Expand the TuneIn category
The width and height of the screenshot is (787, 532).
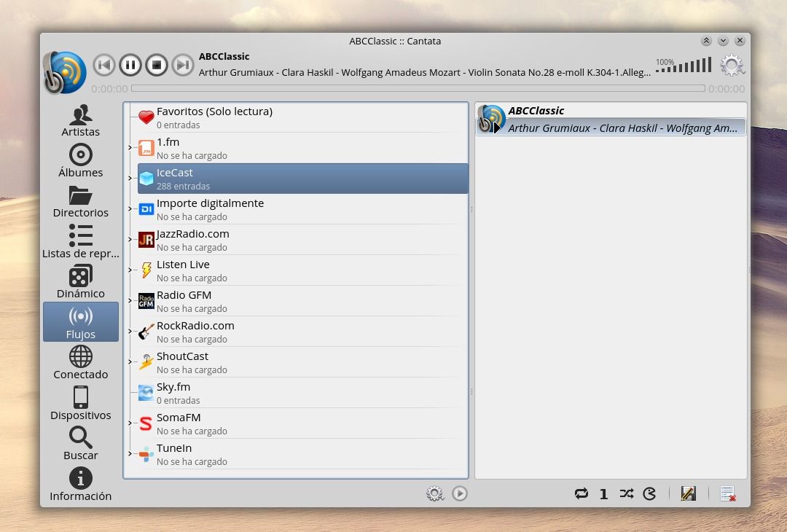[130, 454]
